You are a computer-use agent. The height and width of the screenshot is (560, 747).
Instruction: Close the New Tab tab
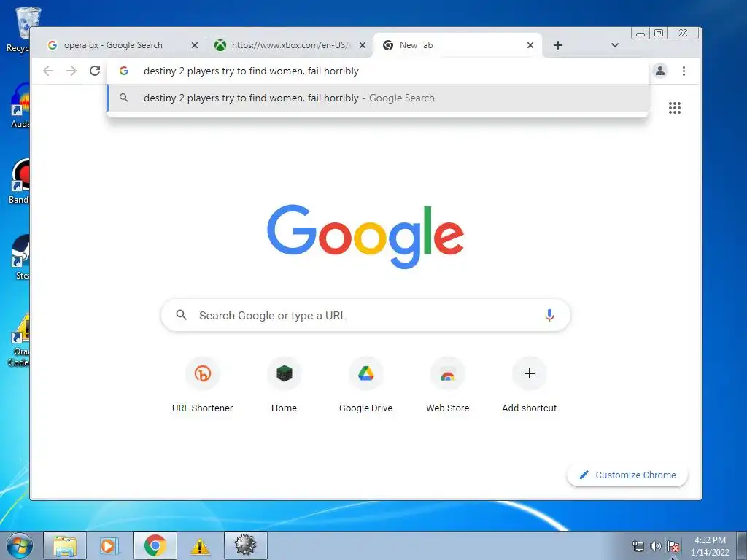(530, 45)
